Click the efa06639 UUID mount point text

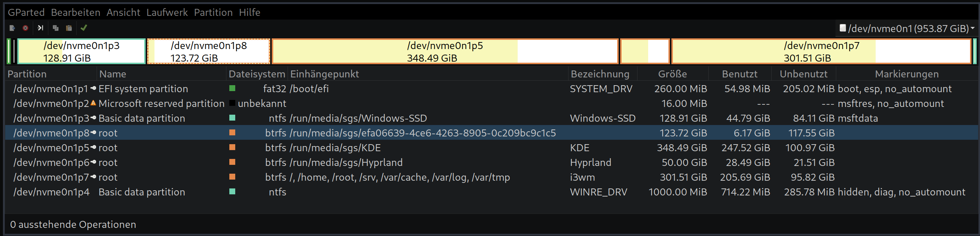(x=423, y=133)
